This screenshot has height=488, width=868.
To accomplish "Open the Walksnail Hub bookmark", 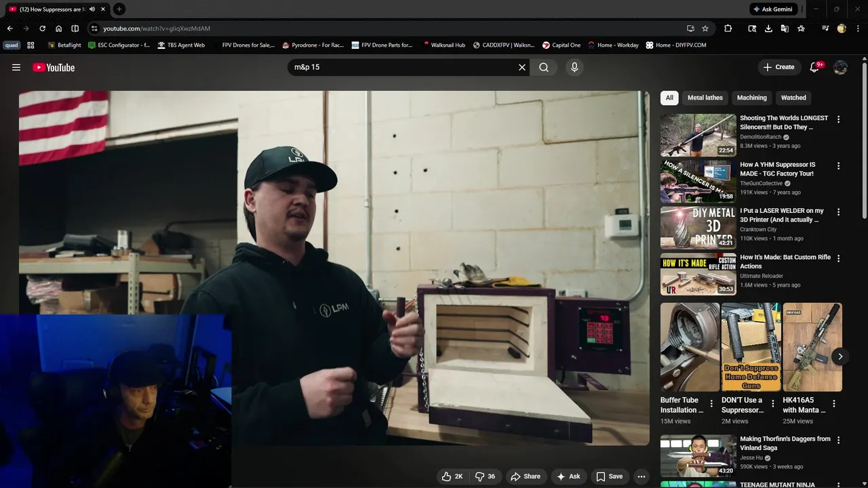I will click(443, 45).
